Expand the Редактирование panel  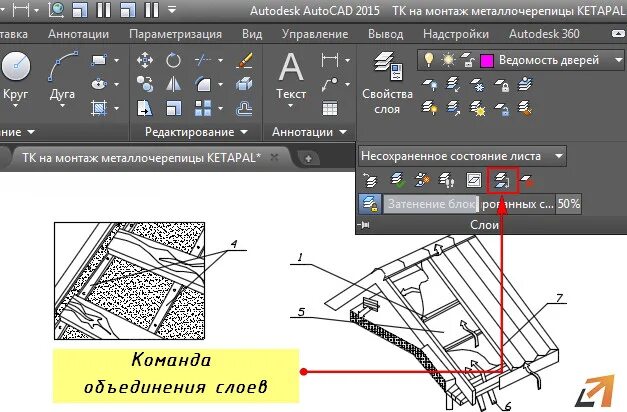196,132
